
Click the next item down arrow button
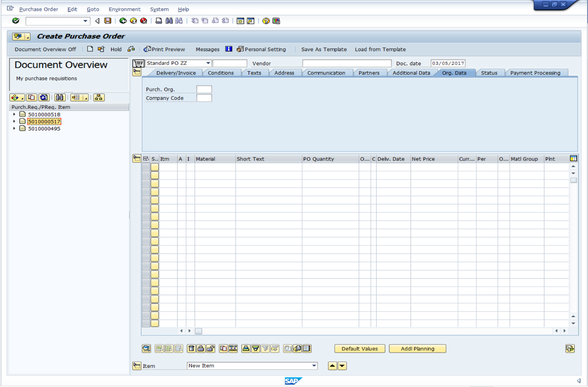pyautogui.click(x=342, y=366)
